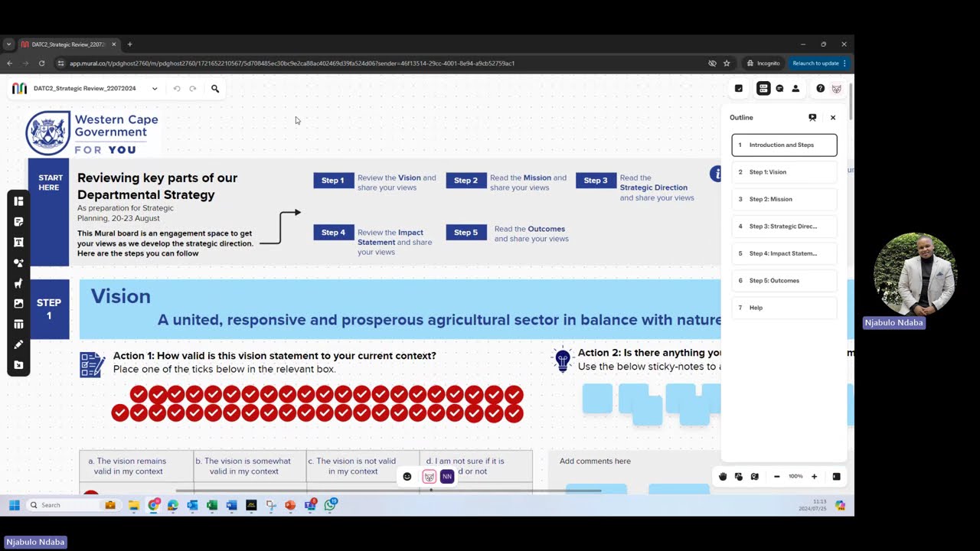
Task: Click the Step 2 button
Action: click(465, 181)
